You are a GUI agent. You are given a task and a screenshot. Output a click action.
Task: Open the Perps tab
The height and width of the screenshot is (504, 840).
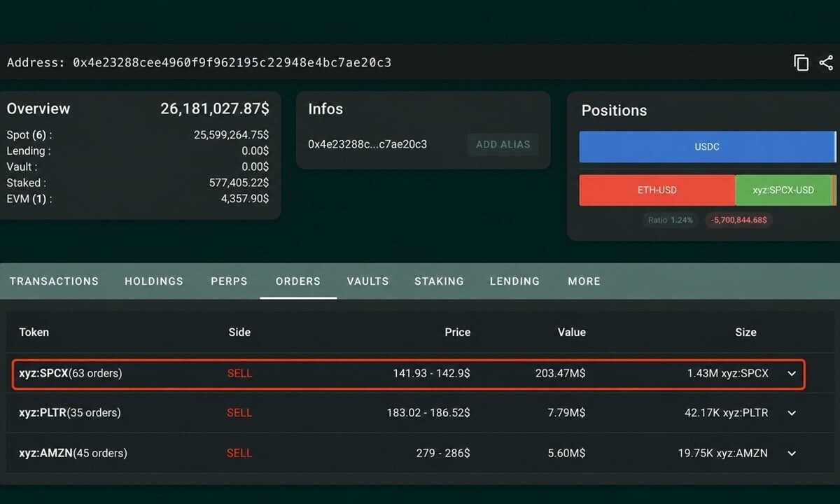(x=229, y=281)
